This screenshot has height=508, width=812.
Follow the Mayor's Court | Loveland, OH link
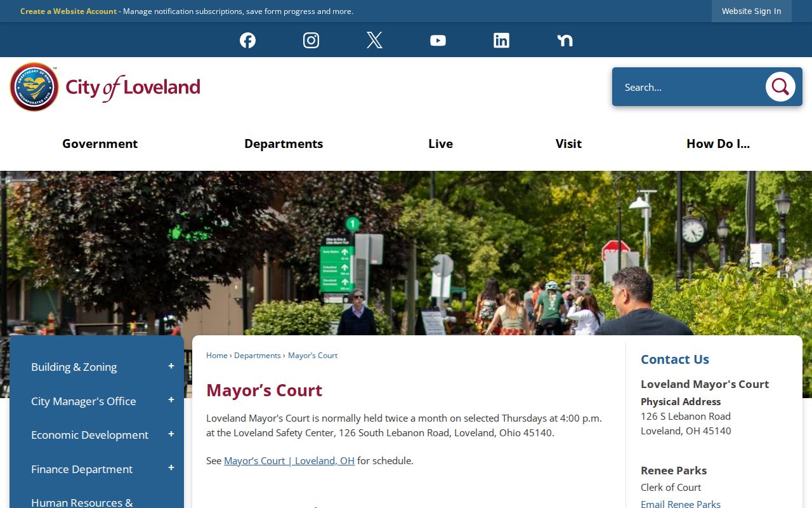(x=289, y=460)
